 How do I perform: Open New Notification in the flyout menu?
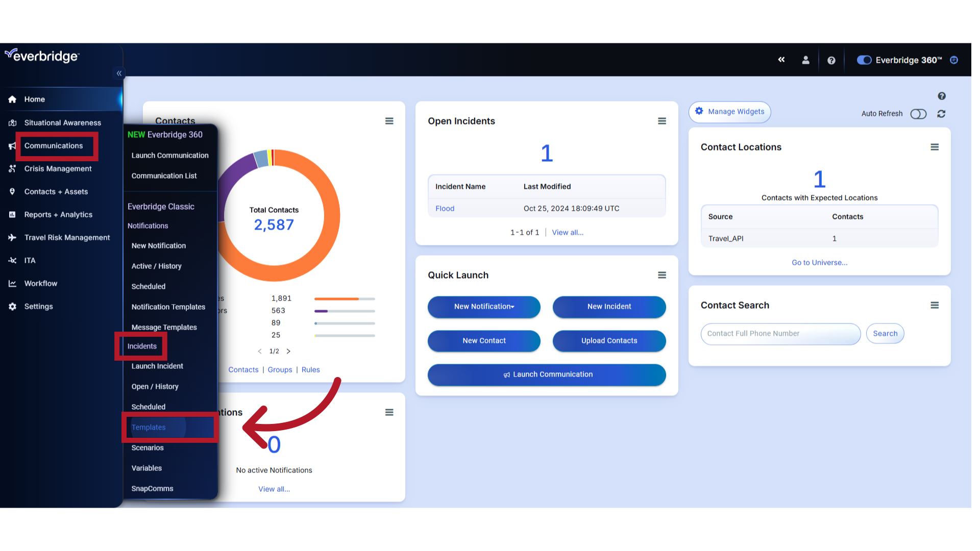click(159, 246)
